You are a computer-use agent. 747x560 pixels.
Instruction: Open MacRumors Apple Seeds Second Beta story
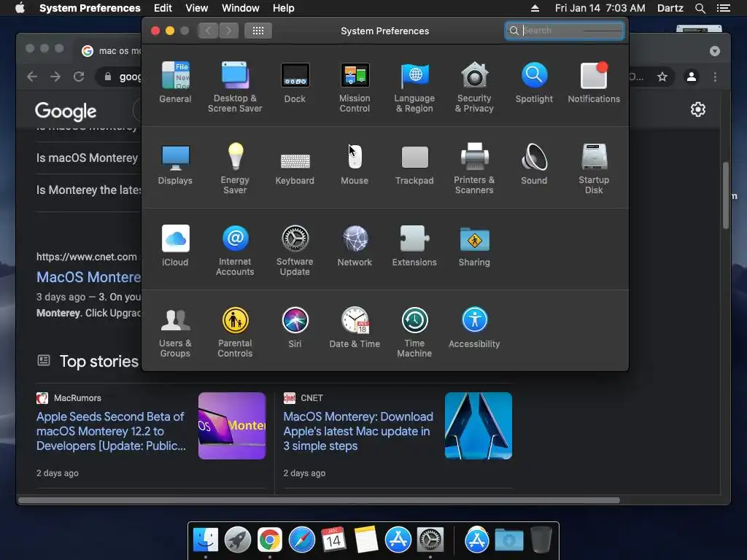point(111,431)
